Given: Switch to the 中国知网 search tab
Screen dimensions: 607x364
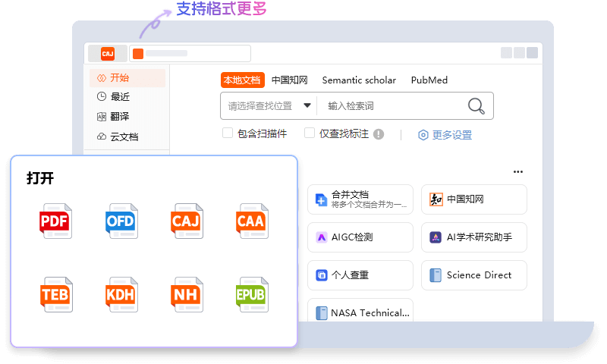Looking at the screenshot, I should point(290,80).
